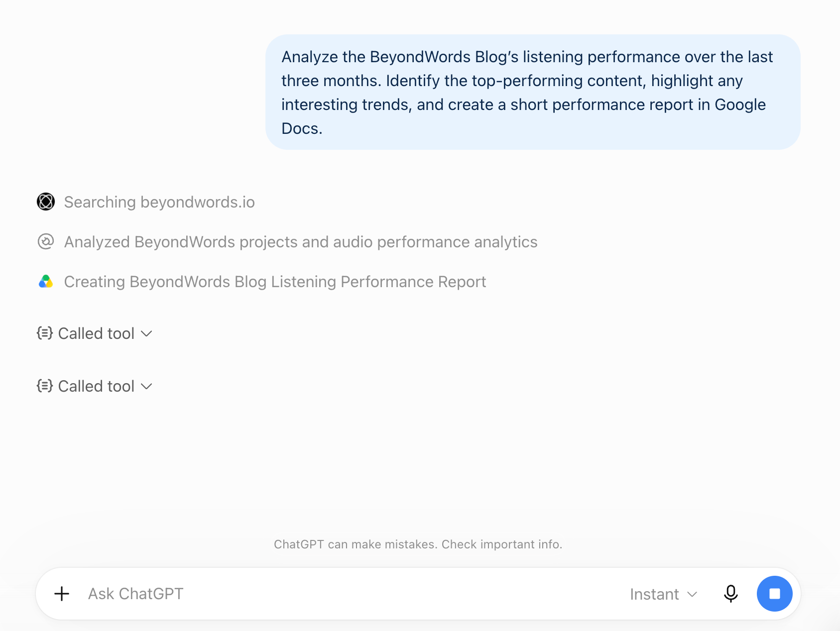The width and height of the screenshot is (840, 631).
Task: Click the BeyondWords logo icon beside Searching
Action: [x=46, y=202]
